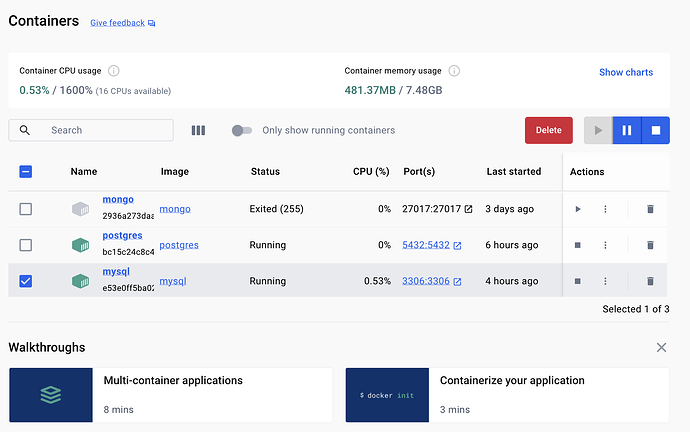
Task: Toggle Only show running containers switch
Action: (x=241, y=130)
